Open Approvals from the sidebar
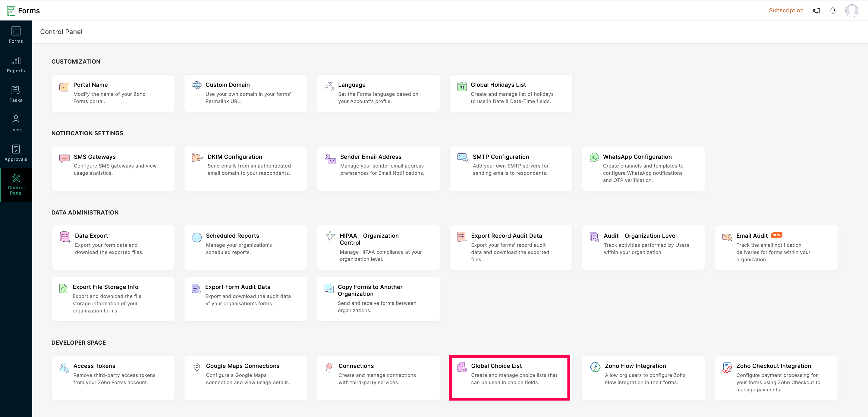Screen dimensions: 868x417 tap(16, 153)
